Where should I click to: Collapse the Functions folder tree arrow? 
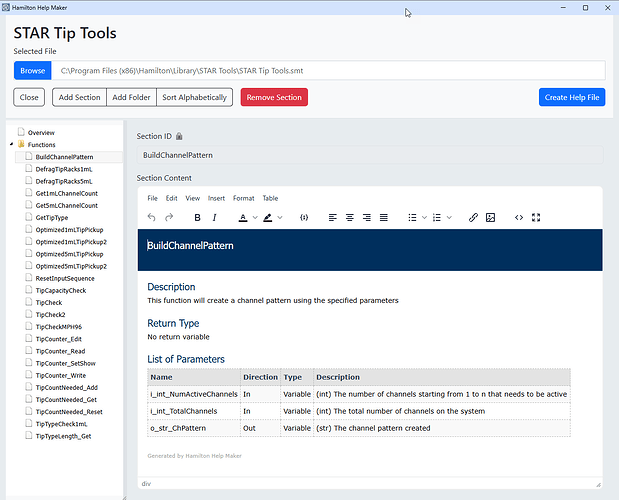[x=11, y=144]
